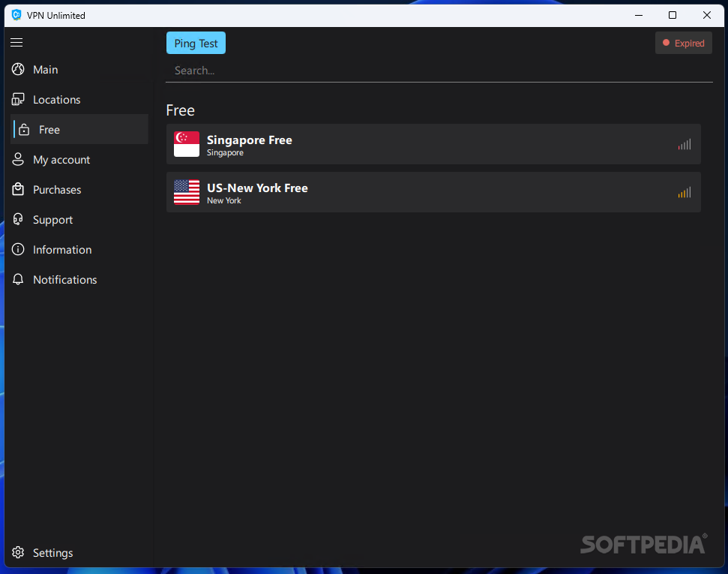This screenshot has width=728, height=574.
Task: Select the Free menu item
Action: (79, 129)
